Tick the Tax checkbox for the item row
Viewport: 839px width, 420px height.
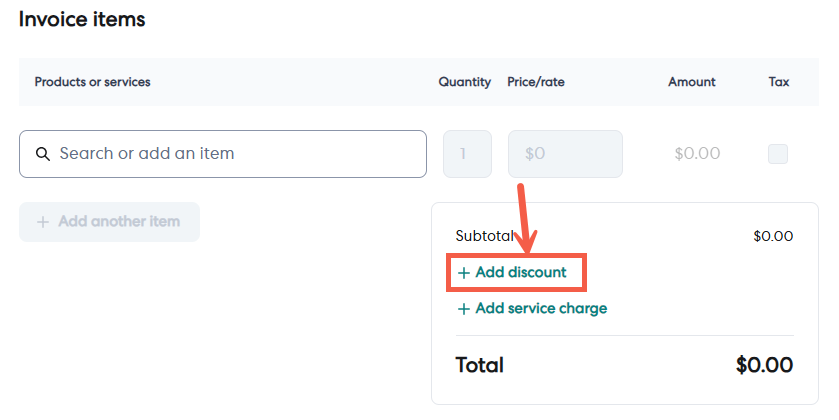point(777,154)
